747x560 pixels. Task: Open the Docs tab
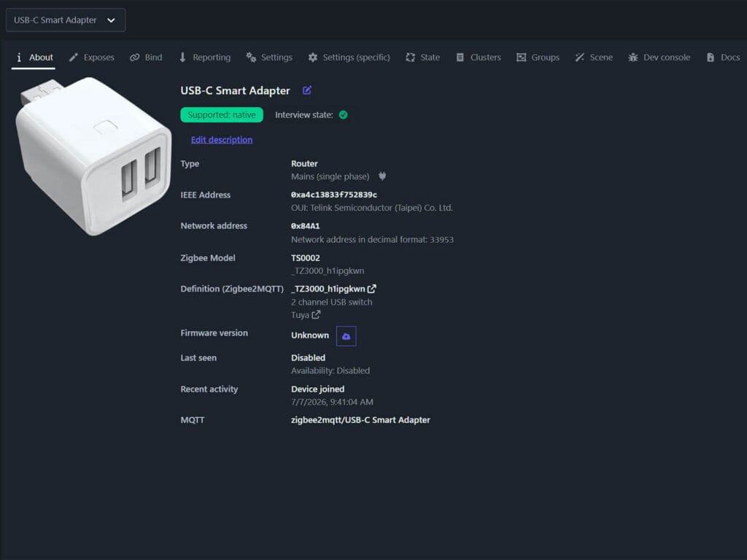(x=723, y=57)
